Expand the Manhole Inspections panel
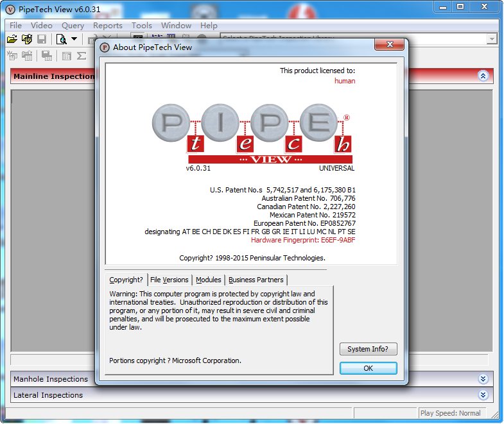 pyautogui.click(x=483, y=379)
